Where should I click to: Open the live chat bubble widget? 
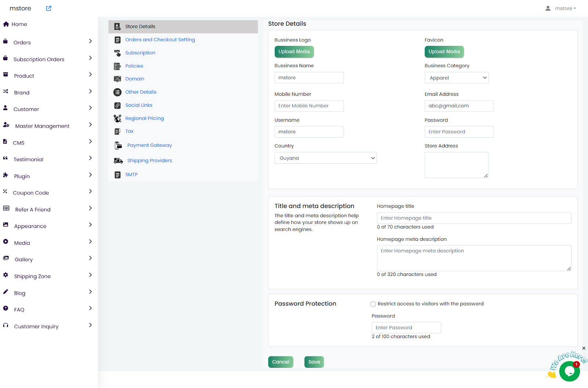(569, 371)
